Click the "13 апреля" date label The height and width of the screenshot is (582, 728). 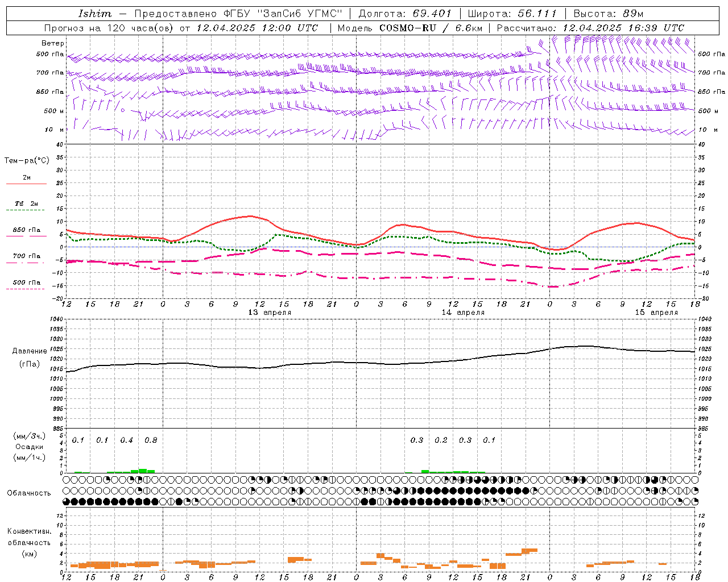pos(270,313)
